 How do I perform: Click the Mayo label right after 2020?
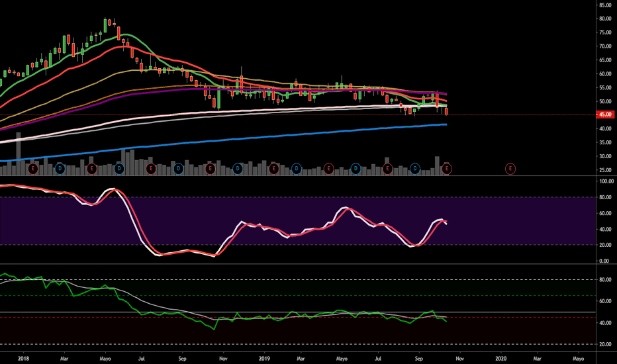tap(578, 359)
